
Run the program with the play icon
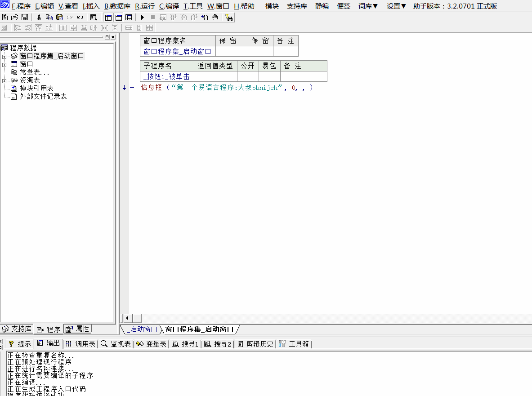(x=143, y=17)
